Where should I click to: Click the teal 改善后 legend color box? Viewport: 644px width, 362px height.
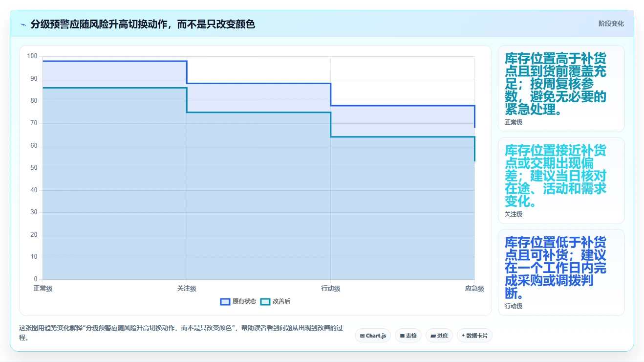point(265,301)
